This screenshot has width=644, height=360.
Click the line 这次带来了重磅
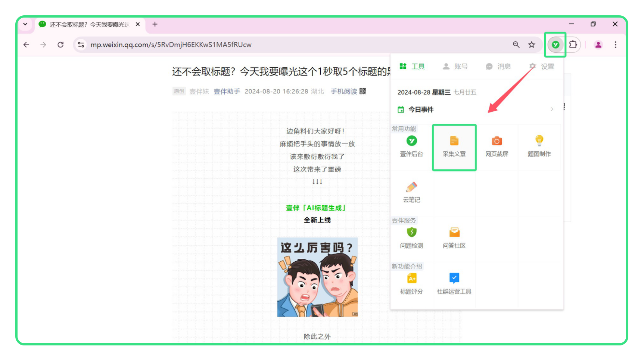(317, 169)
